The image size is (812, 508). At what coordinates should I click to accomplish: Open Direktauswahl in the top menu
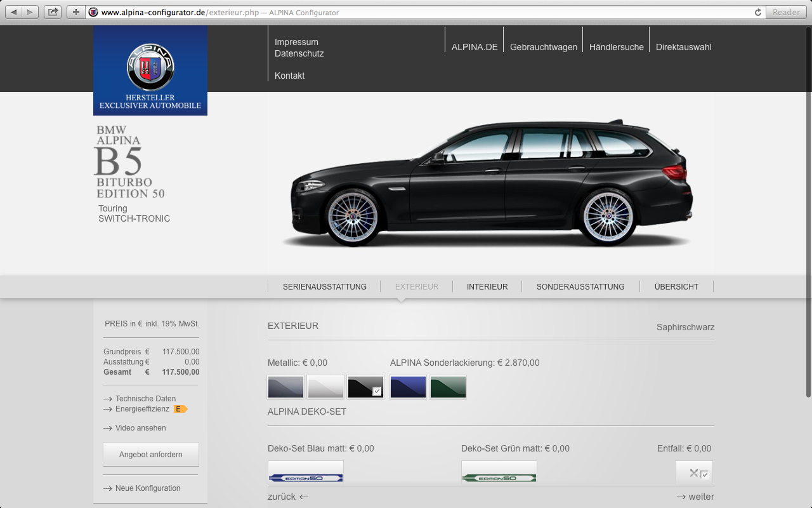click(684, 47)
